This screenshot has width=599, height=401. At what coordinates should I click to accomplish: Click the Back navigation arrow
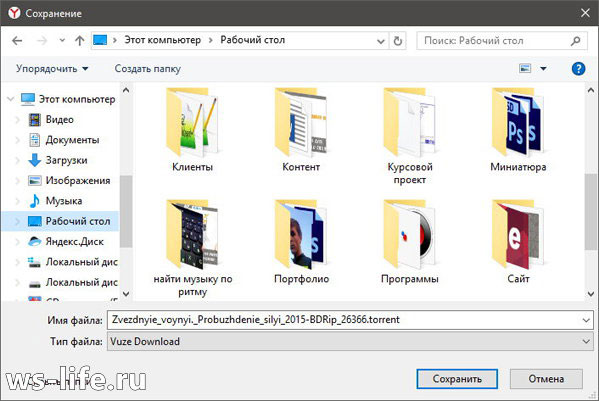click(17, 40)
